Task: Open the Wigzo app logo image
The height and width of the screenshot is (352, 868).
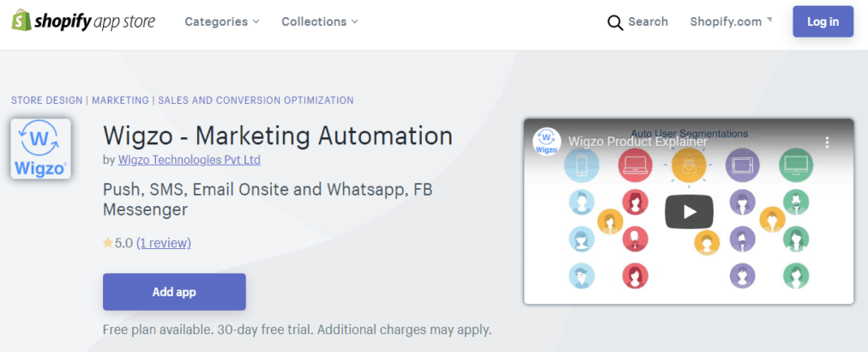Action: click(40, 149)
